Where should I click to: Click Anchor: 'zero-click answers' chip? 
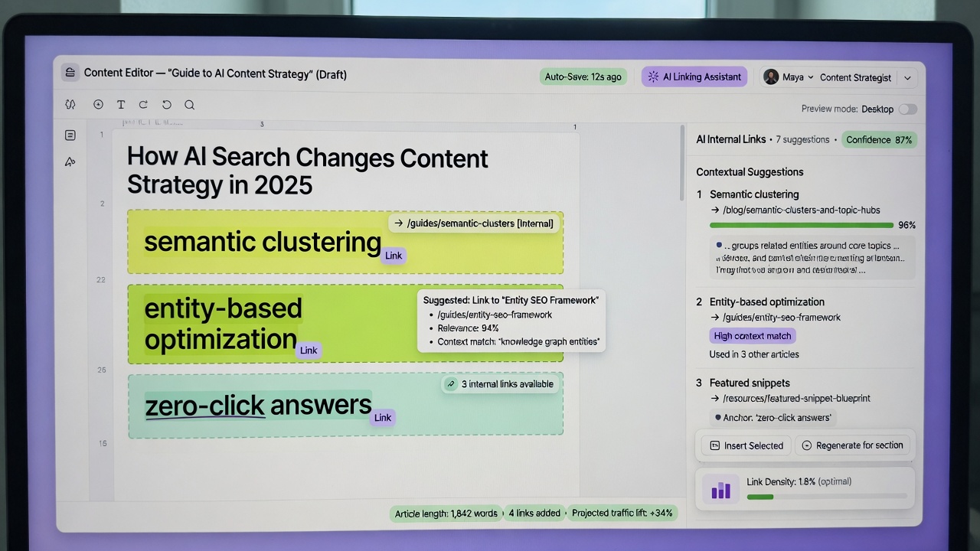coord(773,418)
